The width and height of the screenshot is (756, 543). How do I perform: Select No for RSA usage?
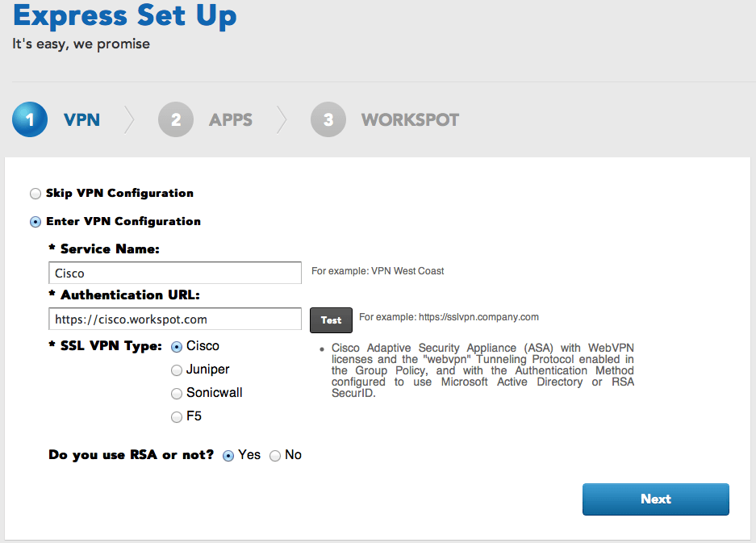point(275,456)
